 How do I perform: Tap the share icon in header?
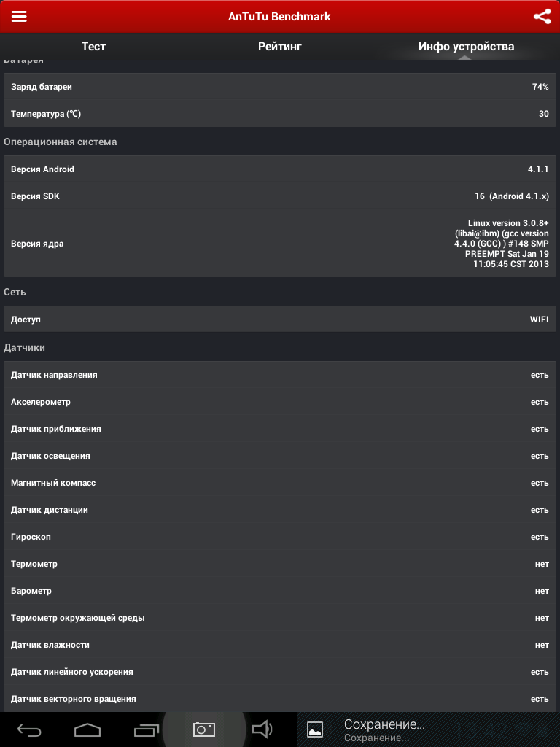542,17
